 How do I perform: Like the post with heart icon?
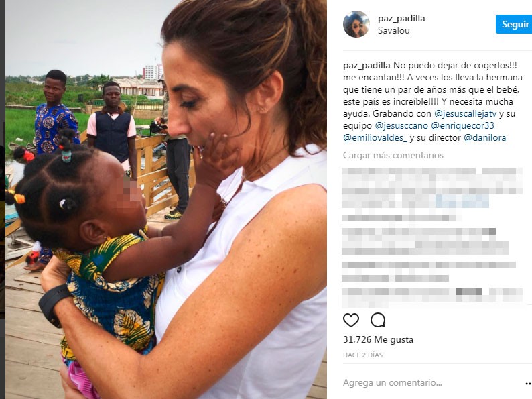point(351,321)
